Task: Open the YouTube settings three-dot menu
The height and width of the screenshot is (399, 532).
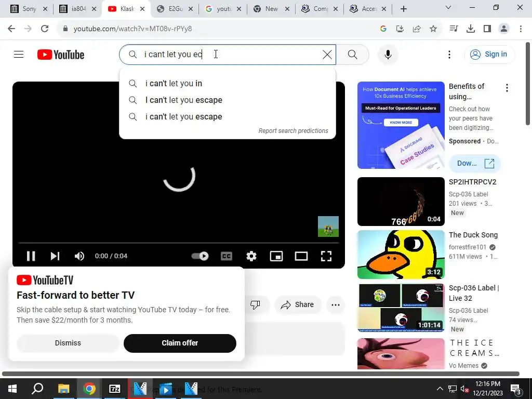Action: pyautogui.click(x=449, y=54)
